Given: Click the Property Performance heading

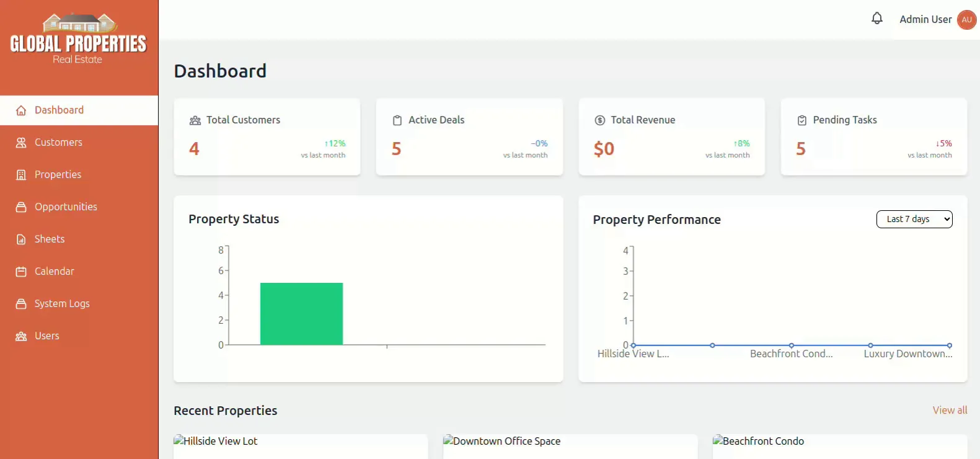Looking at the screenshot, I should point(657,220).
